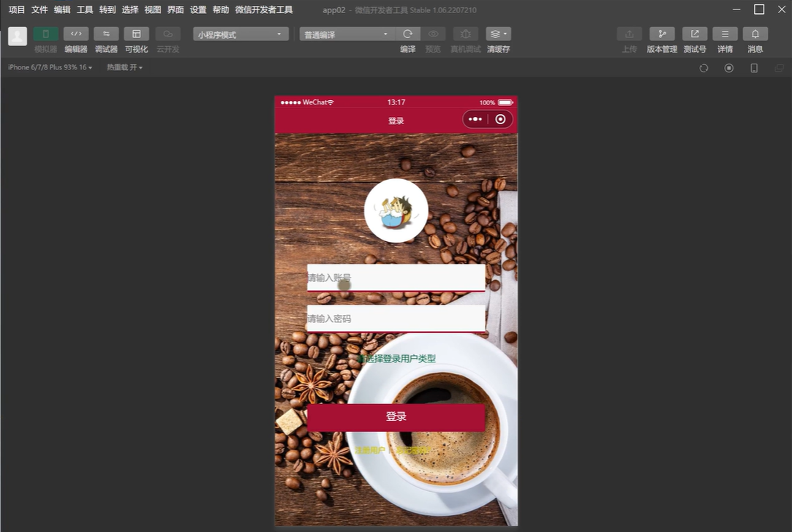
Task: Open the 详情 details panel
Action: coord(725,34)
